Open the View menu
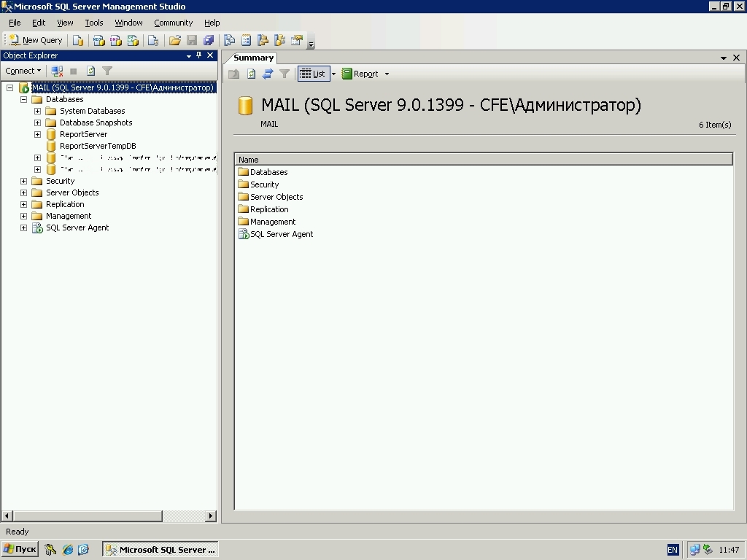Viewport: 747px width, 560px height. click(x=65, y=23)
